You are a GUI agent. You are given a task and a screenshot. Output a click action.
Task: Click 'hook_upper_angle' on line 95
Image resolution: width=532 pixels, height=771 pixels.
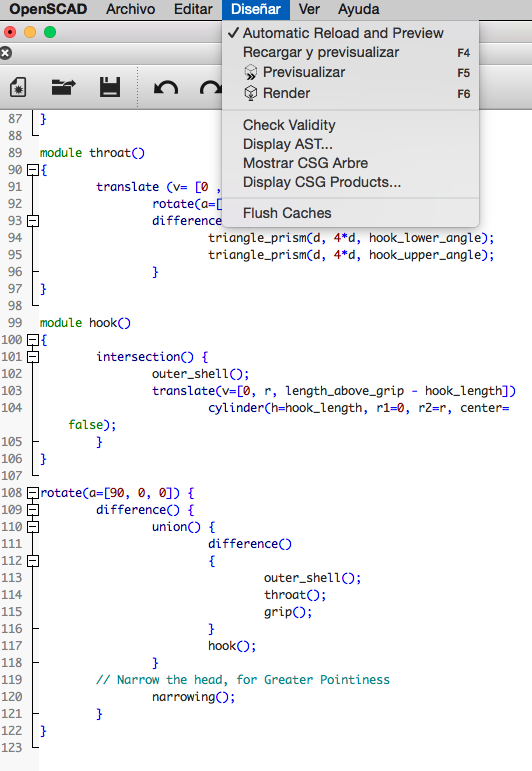425,255
